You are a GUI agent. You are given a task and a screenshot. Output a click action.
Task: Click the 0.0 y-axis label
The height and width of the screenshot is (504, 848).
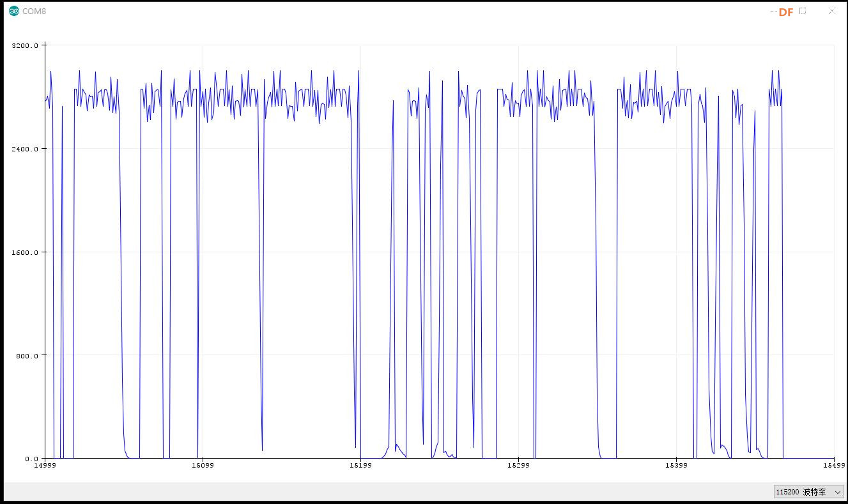(32, 459)
